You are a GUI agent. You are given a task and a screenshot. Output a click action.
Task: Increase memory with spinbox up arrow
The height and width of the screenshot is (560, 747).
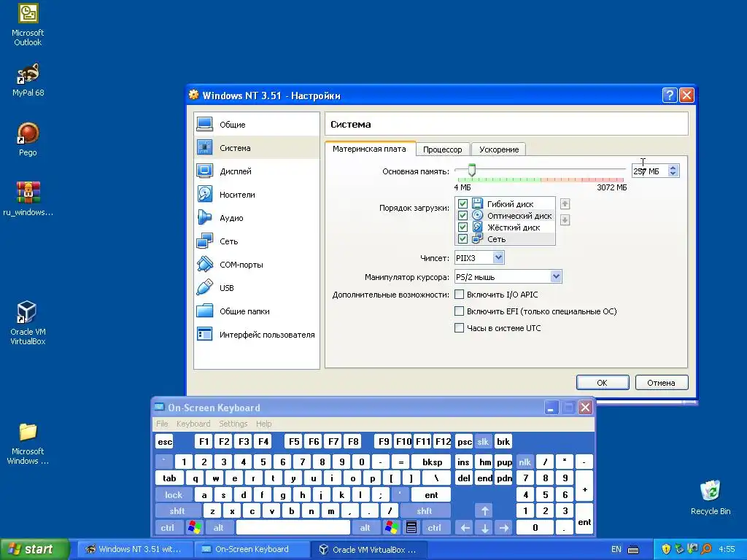[673, 168]
